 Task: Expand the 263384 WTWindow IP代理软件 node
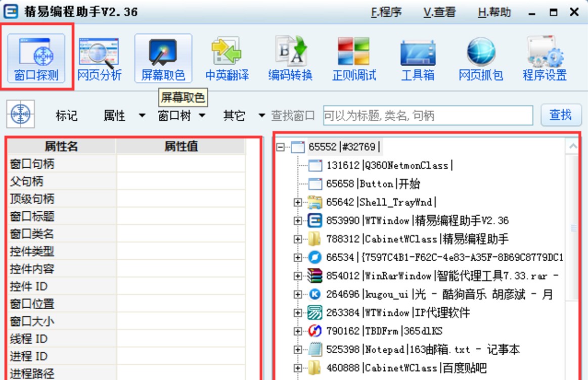click(298, 313)
